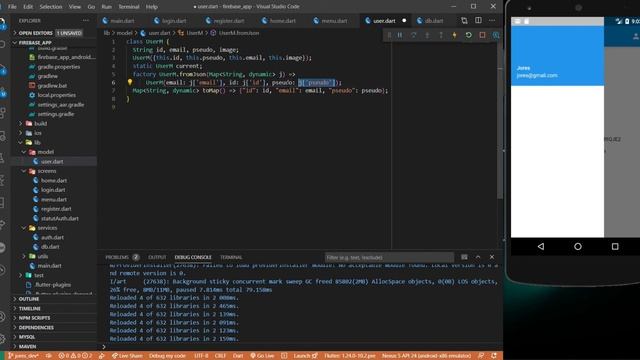
Task: Maximize the bottom panel with the chevron
Action: tap(478, 257)
